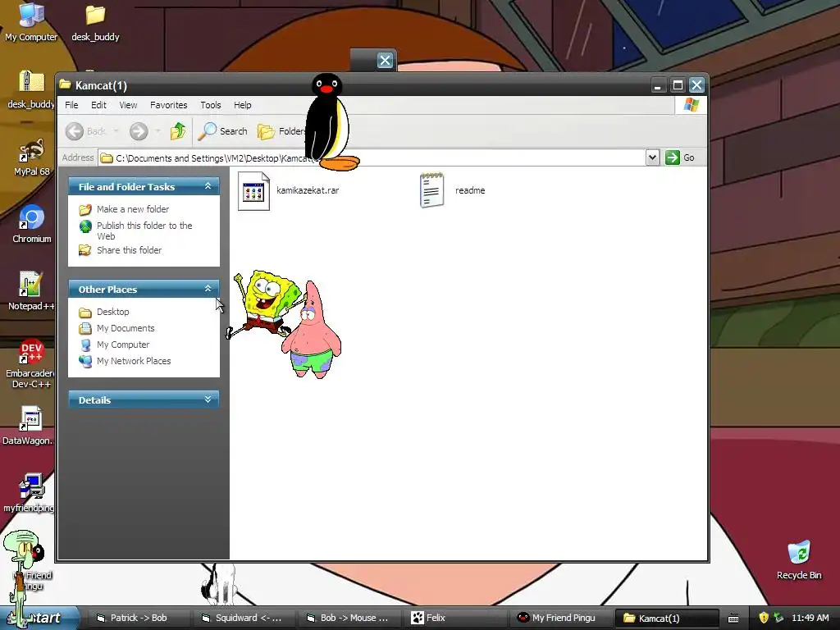Open the Edit menu
The width and height of the screenshot is (840, 630).
tap(98, 105)
